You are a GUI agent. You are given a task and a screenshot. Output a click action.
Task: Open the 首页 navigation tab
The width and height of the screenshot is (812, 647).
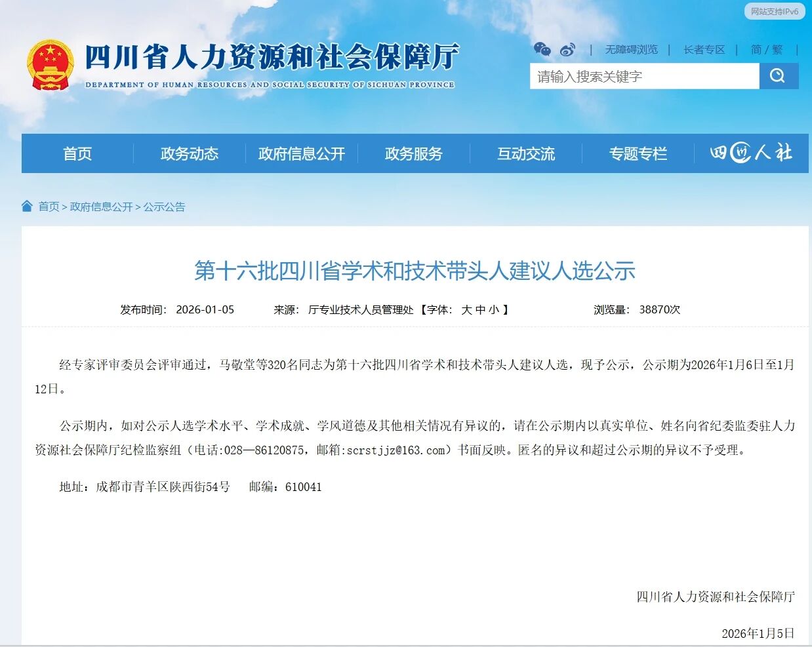click(x=77, y=153)
